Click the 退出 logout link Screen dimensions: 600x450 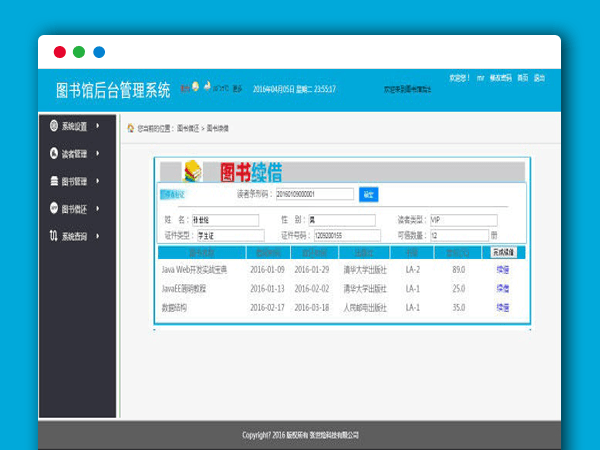(539, 78)
